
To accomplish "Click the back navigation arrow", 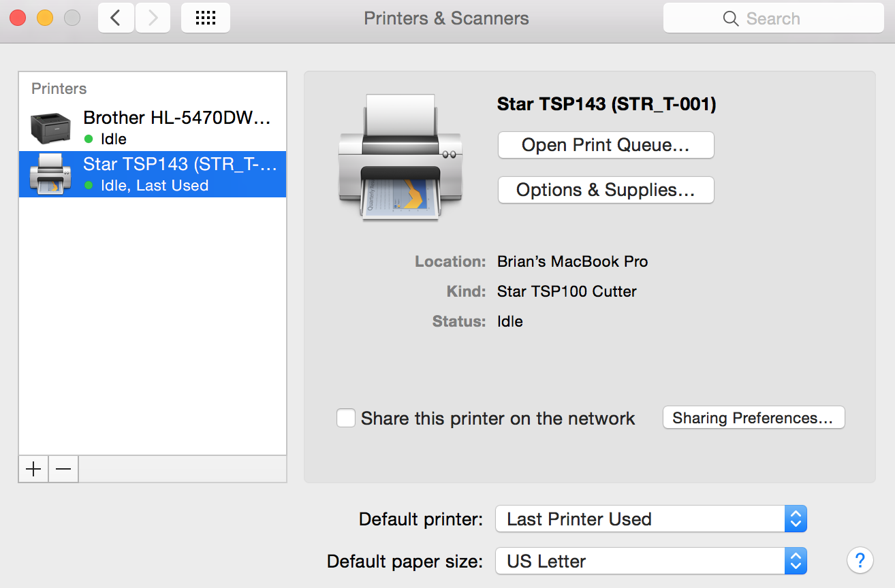I will click(115, 18).
